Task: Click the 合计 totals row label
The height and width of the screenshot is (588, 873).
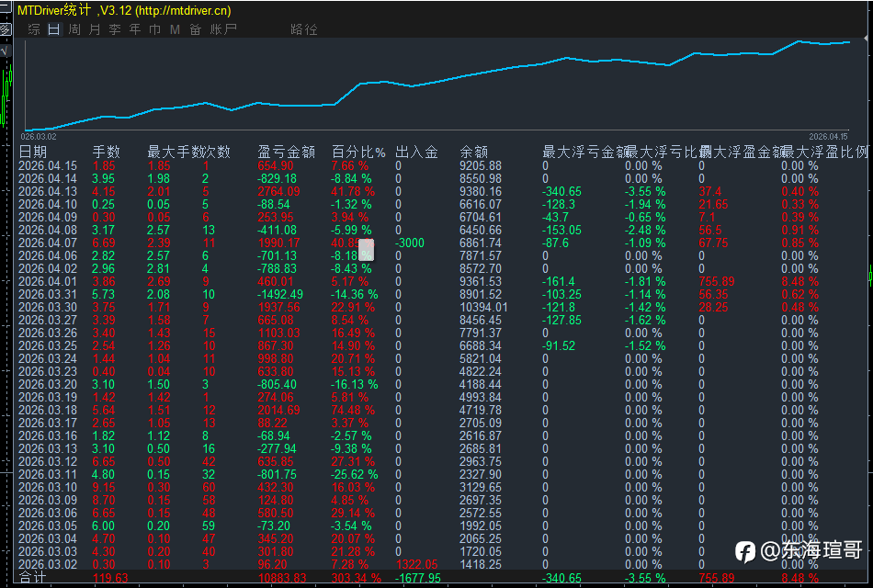Action: pos(32,578)
